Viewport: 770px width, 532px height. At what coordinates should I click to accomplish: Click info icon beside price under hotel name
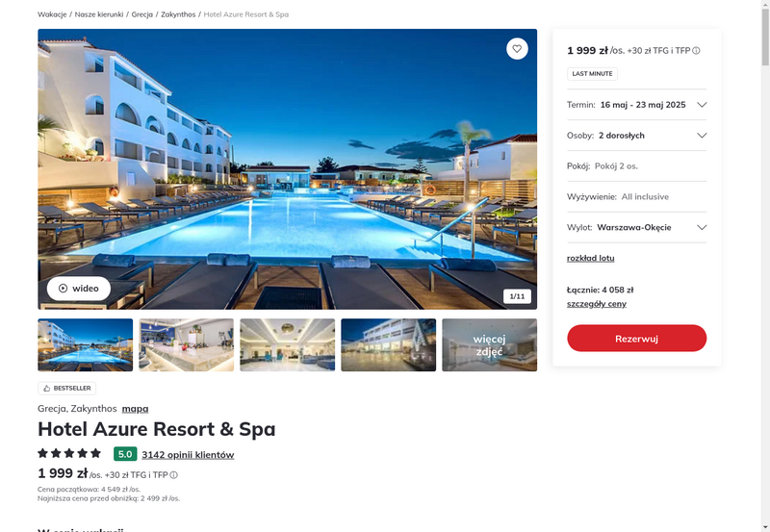174,475
